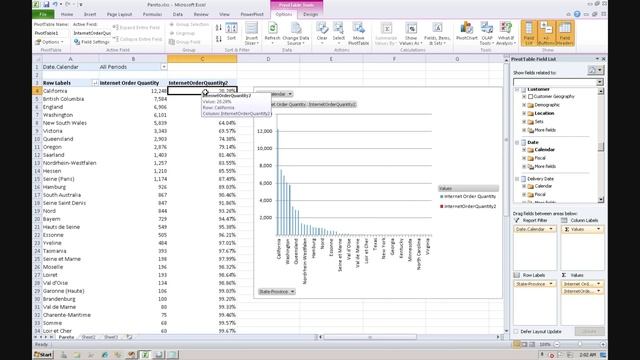This screenshot has width=640, height=360.
Task: Switch to Insert ribbon tab
Action: pyautogui.click(x=90, y=14)
